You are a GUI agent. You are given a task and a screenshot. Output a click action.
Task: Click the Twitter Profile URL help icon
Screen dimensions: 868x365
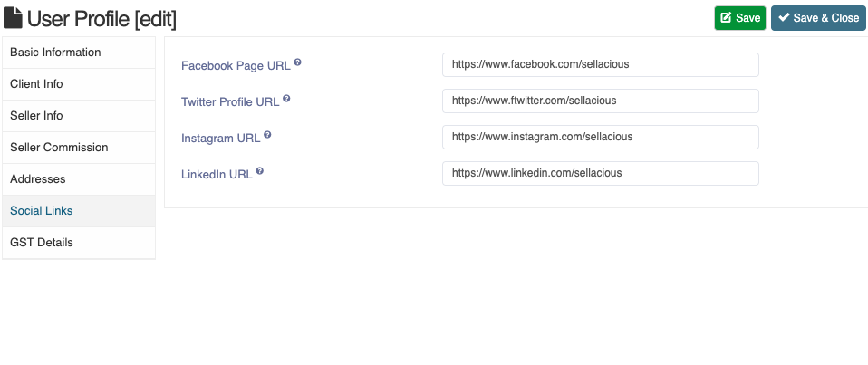[x=286, y=99]
